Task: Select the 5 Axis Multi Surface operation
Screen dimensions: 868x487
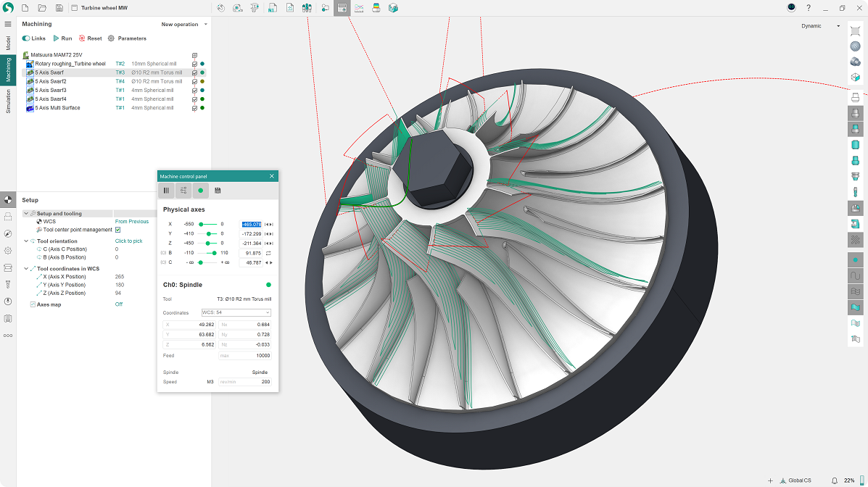Action: 57,108
